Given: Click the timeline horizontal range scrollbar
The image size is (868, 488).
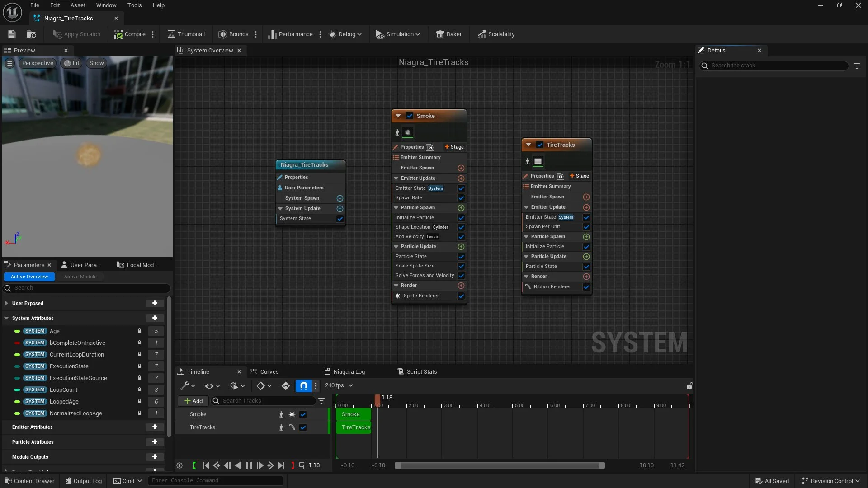Looking at the screenshot, I should 499,465.
